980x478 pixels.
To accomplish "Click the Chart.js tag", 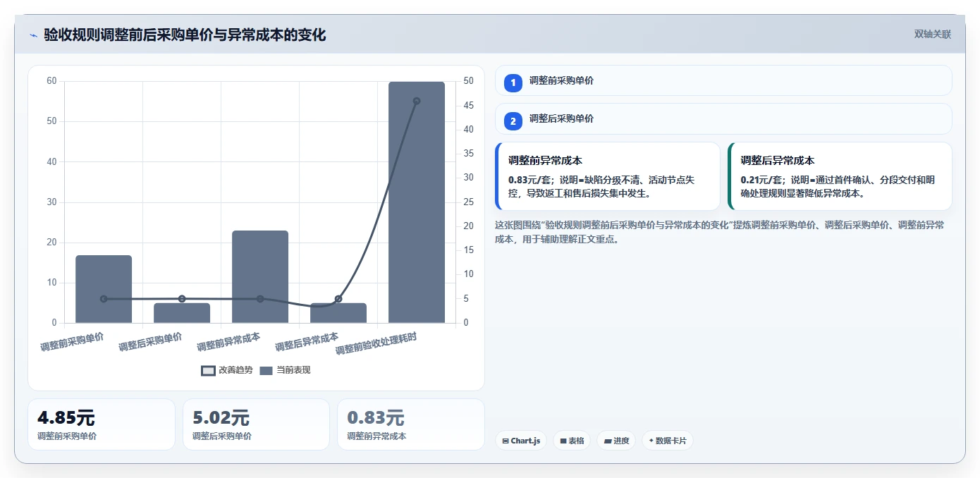I will tap(521, 441).
